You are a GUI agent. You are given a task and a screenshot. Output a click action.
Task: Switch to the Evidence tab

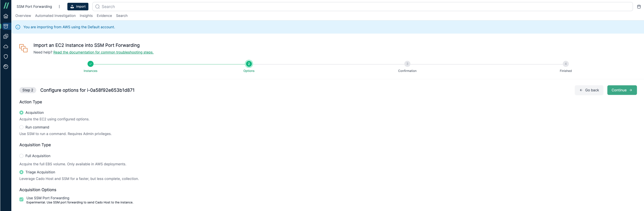point(104,16)
